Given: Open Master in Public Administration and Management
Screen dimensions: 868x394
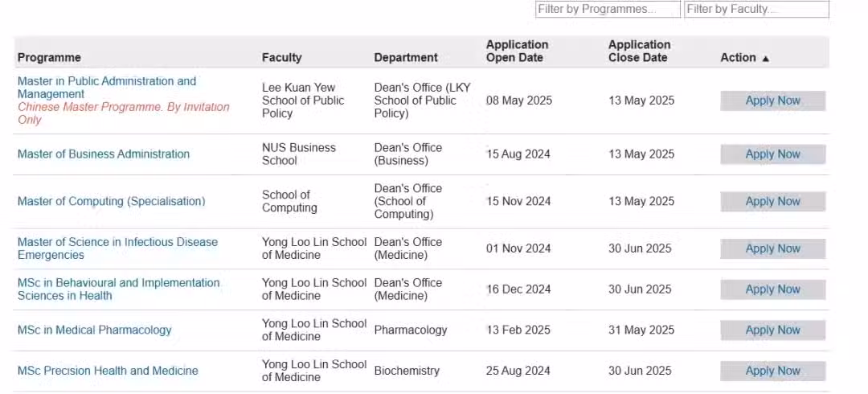Looking at the screenshot, I should (107, 88).
